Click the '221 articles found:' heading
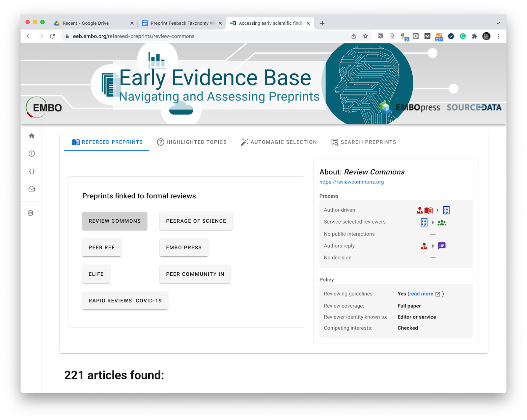The width and height of the screenshot is (527, 420). [114, 375]
